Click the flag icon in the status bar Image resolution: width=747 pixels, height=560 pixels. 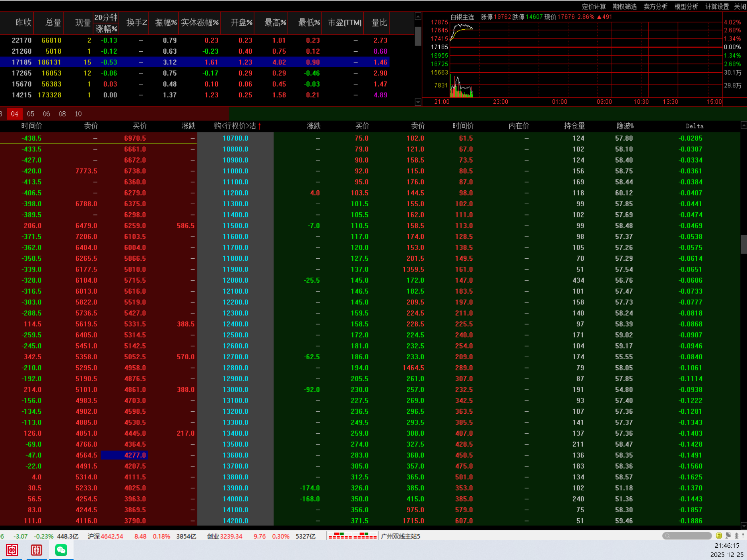coord(728,536)
